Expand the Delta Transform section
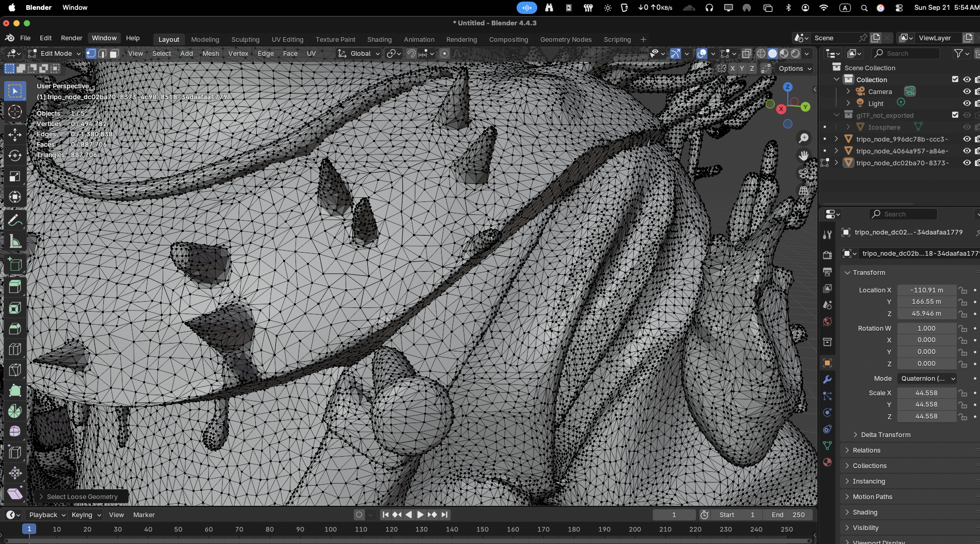980x544 pixels. 885,434
